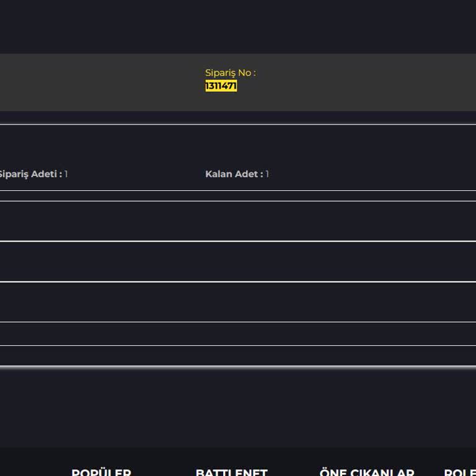Open the POPÜLER footer section
This screenshot has height=476, width=476.
point(102,472)
